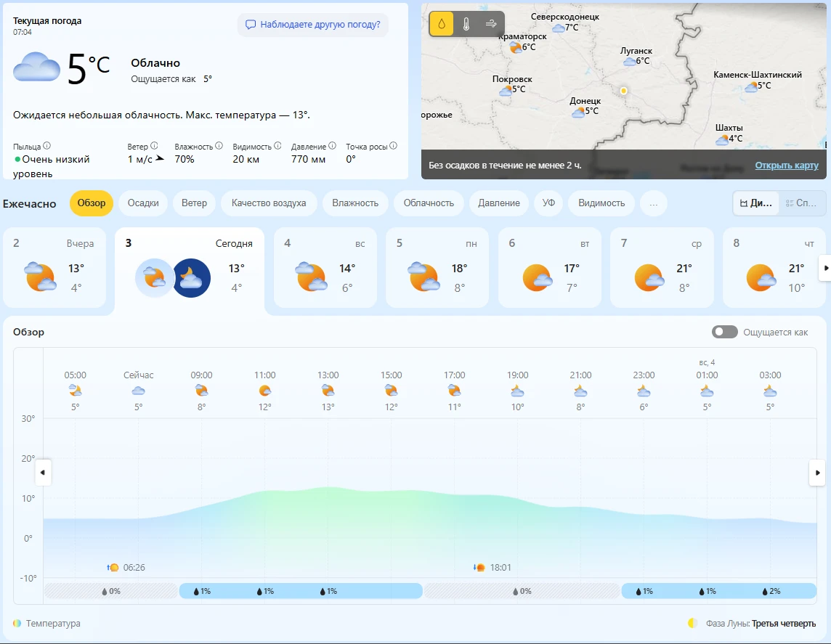Click the sunrise icon at 06:26
831x644 pixels.
click(113, 567)
